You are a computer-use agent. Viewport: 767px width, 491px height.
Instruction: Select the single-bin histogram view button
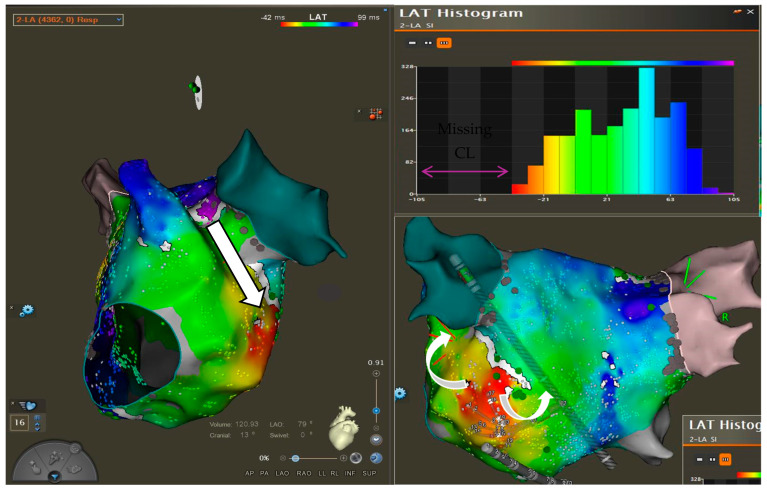pos(412,43)
